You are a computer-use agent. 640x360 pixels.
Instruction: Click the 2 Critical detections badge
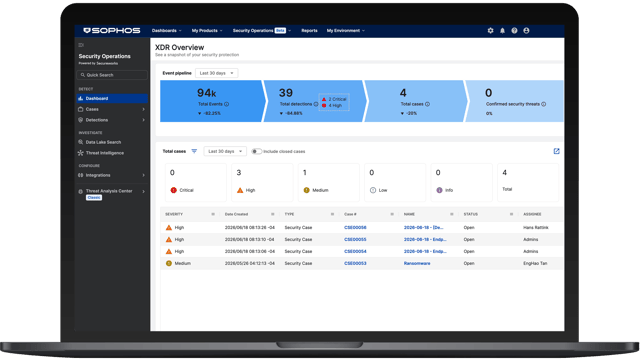(x=334, y=99)
